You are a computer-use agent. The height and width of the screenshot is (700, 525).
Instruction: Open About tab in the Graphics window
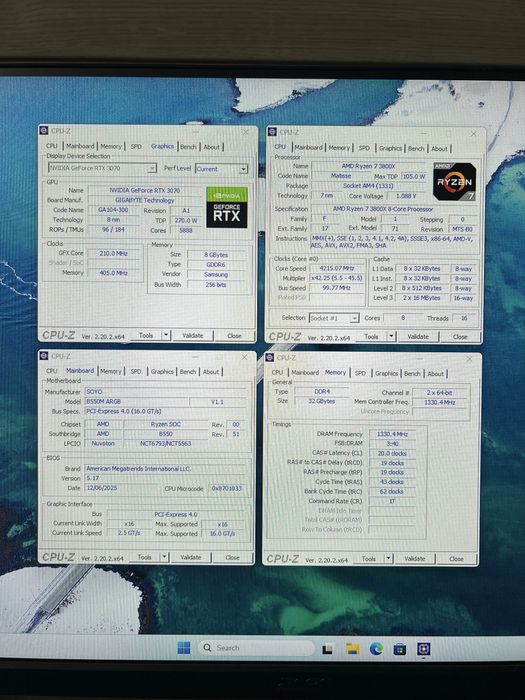[x=212, y=147]
